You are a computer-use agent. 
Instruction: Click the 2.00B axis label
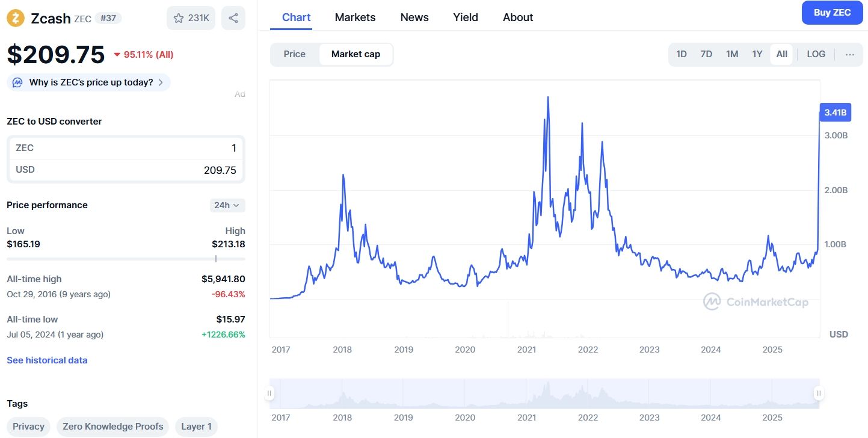pyautogui.click(x=836, y=190)
